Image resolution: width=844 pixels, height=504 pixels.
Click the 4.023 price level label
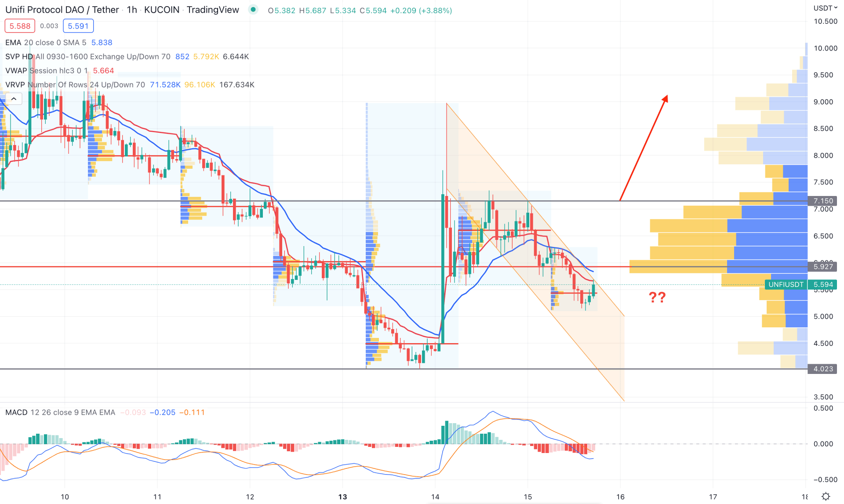823,369
